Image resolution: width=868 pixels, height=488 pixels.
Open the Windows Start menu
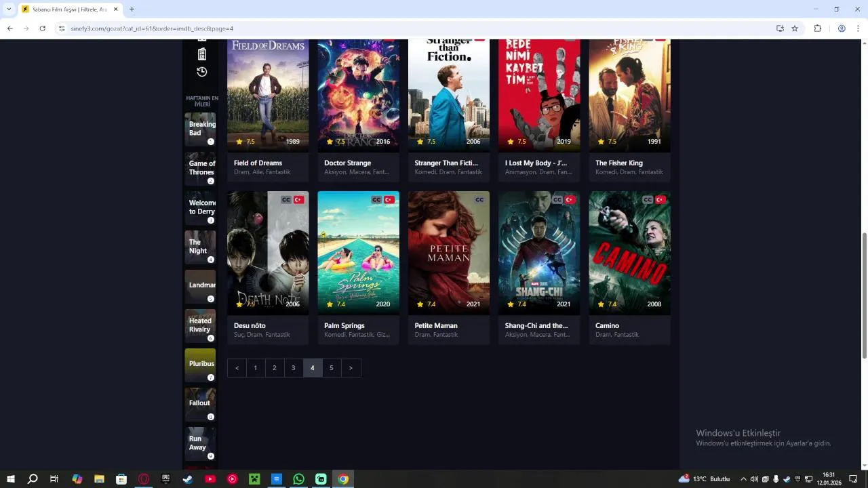pyautogui.click(x=11, y=479)
